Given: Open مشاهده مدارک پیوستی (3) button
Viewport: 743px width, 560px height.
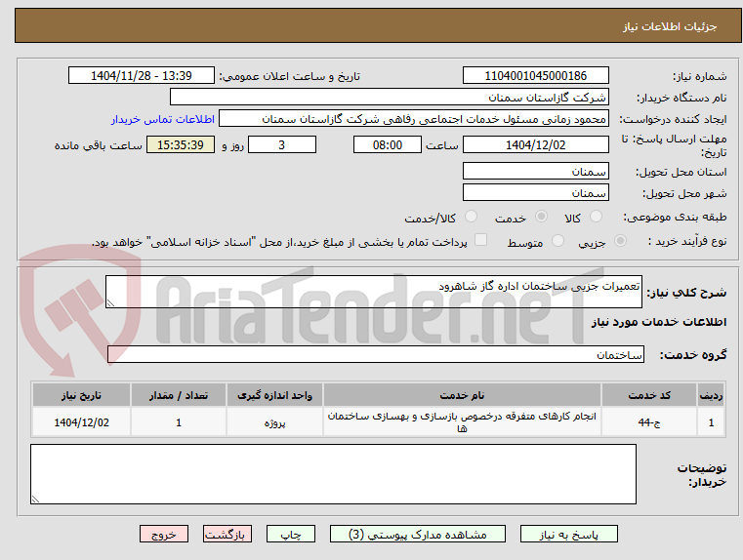Looking at the screenshot, I should (418, 534).
